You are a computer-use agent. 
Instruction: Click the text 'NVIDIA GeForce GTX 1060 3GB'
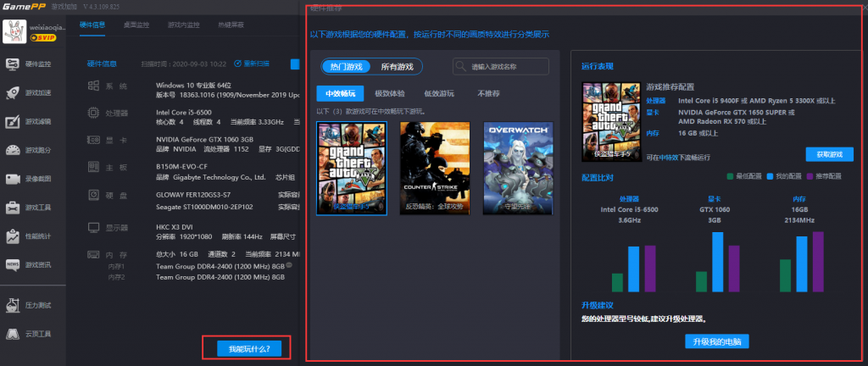pyautogui.click(x=205, y=140)
